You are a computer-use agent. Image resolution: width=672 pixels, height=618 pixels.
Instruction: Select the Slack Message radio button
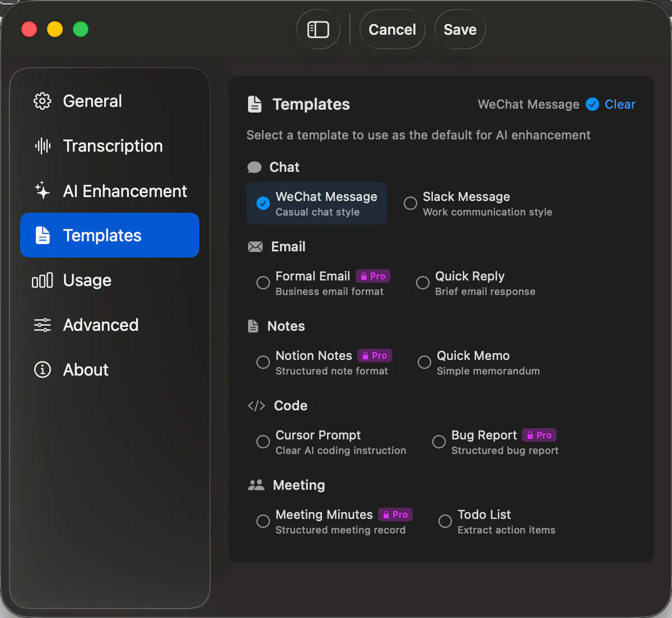coord(410,203)
